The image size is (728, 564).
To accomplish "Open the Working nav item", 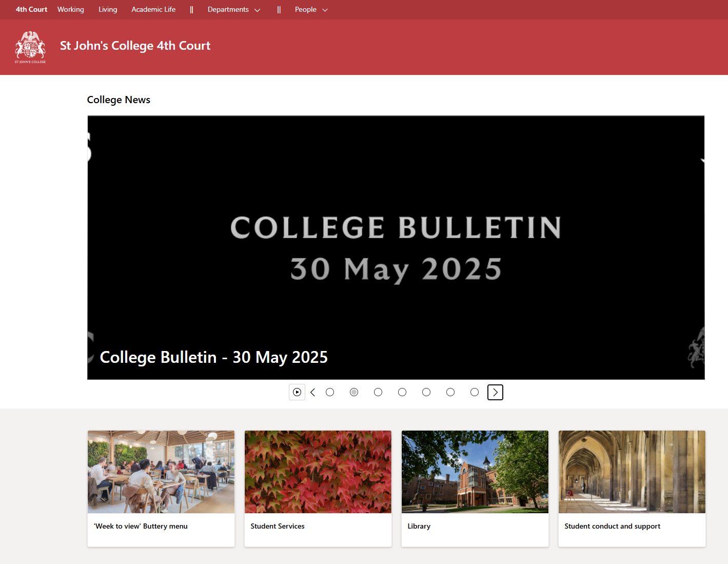I will click(71, 10).
